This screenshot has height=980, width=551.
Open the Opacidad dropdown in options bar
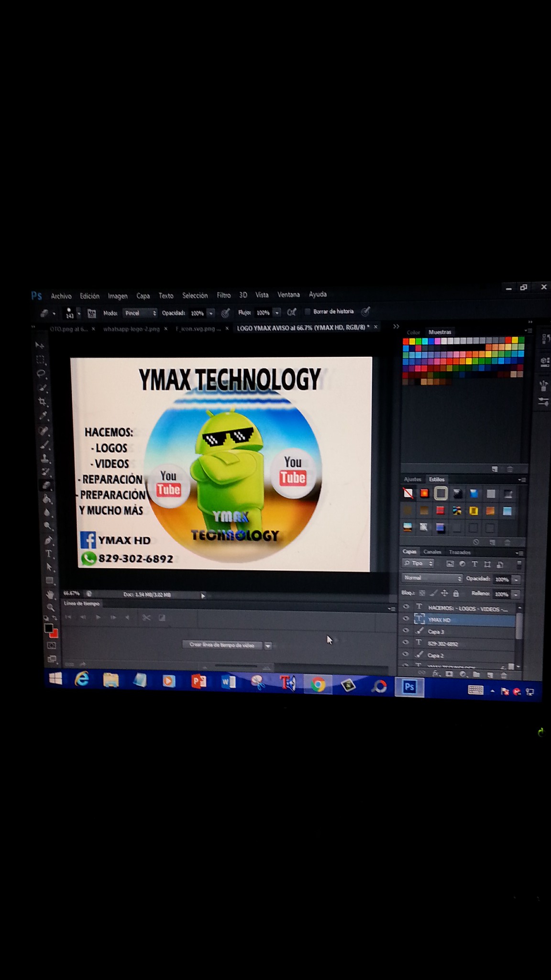(211, 313)
